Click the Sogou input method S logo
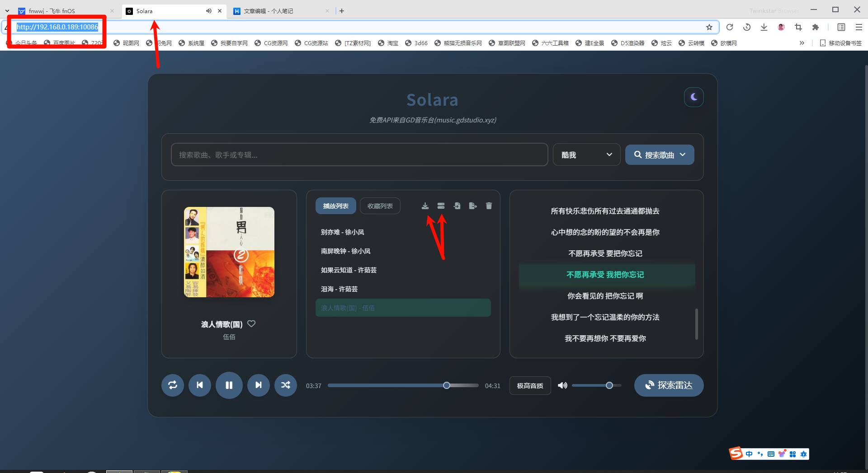This screenshot has height=473, width=868. click(736, 453)
